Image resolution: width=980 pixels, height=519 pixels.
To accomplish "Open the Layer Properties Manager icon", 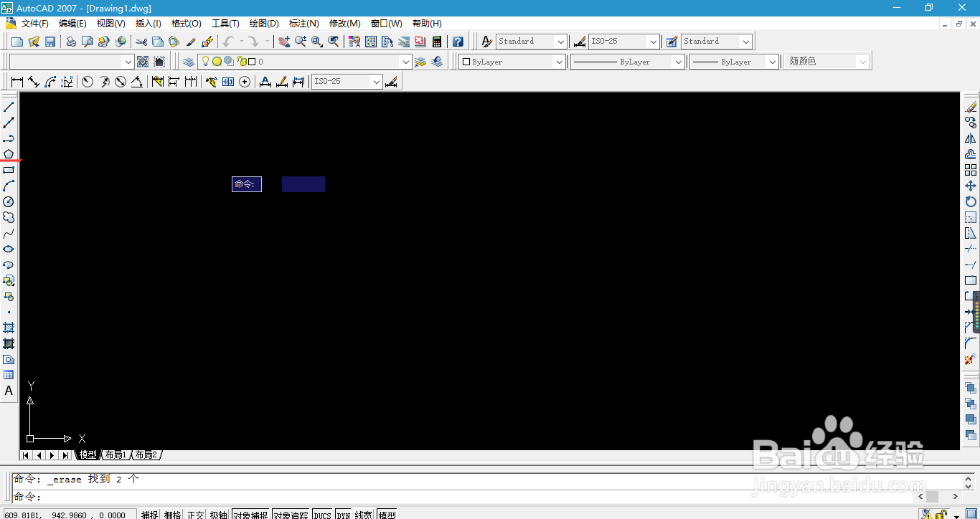I will [x=188, y=62].
